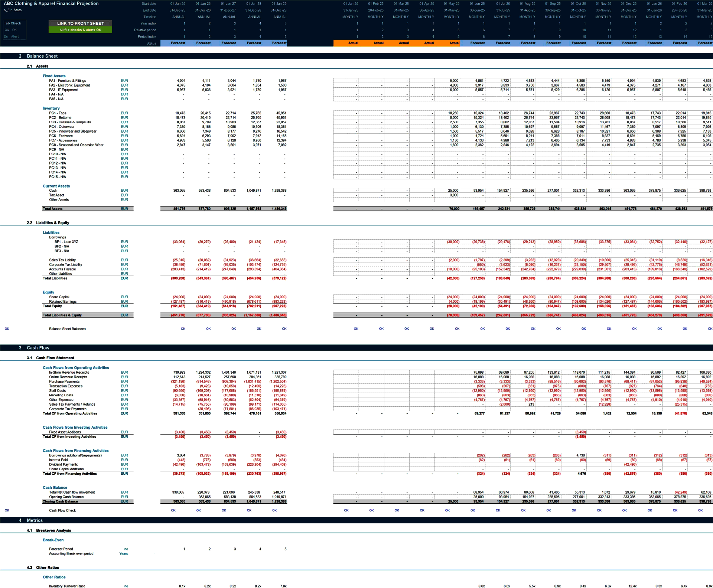Click the 'Other Assets' row label
This screenshot has width=713, height=588.
(x=59, y=199)
